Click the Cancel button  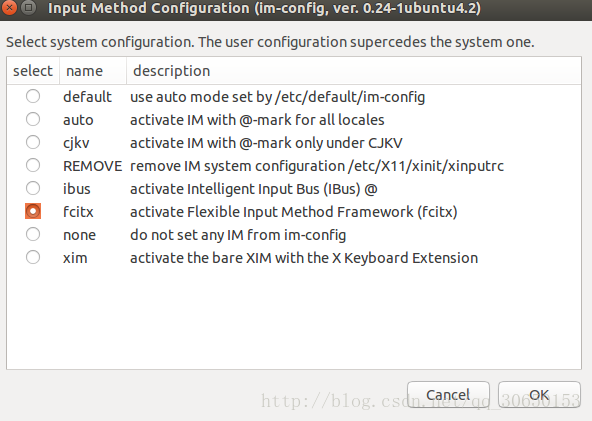(x=448, y=395)
